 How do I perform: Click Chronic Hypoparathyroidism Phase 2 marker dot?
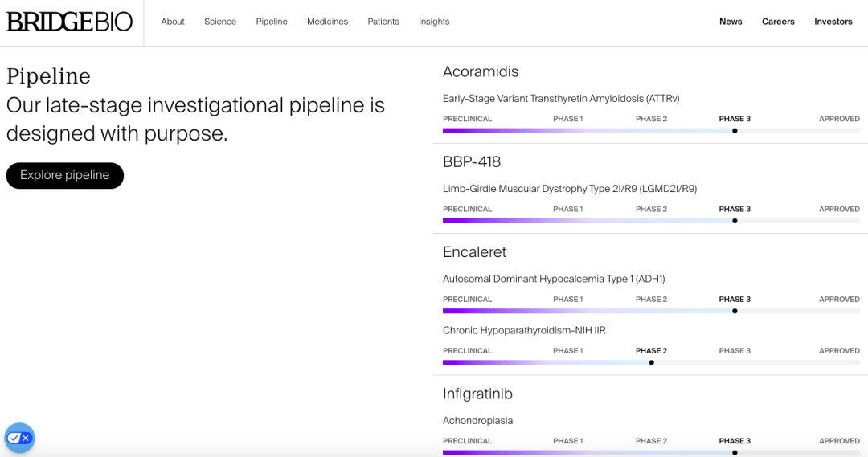651,362
